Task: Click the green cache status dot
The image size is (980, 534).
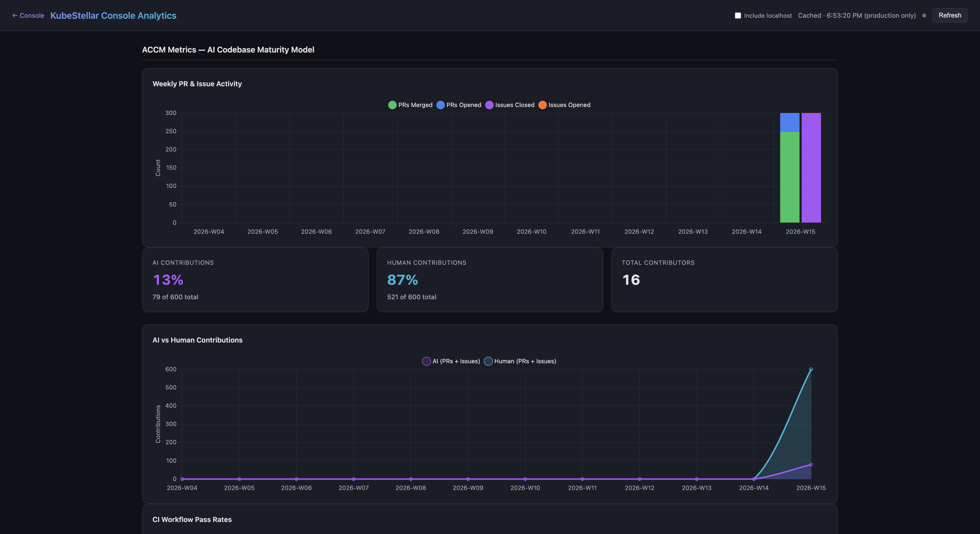Action: click(924, 15)
